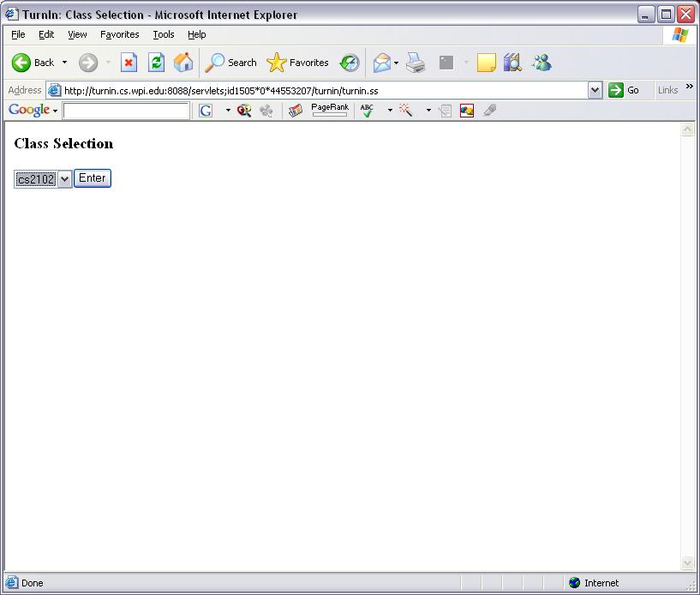Open the Help menu
Viewport: 700px width, 595px height.
tap(196, 34)
